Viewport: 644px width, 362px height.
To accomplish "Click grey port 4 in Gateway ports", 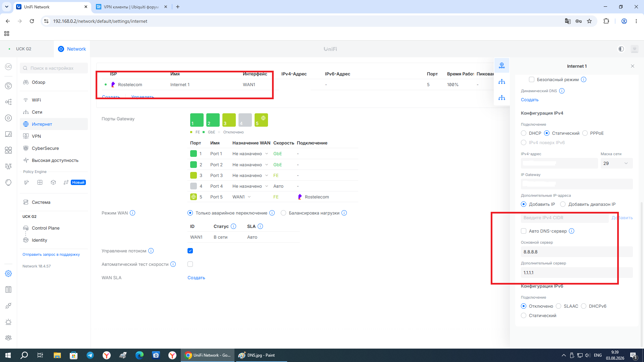I will pos(245,120).
